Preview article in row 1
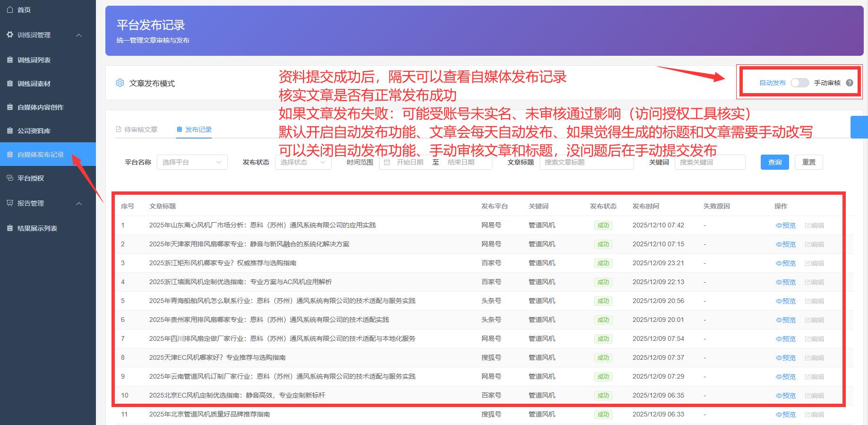The image size is (868, 425). point(786,226)
